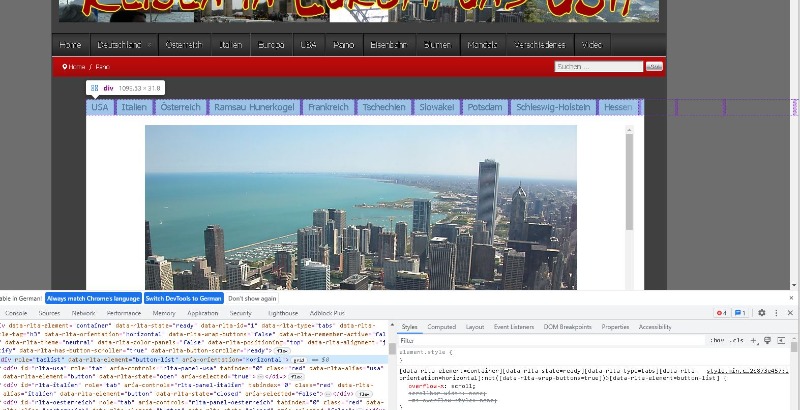Select rlta-italien div row in DOM tree
Viewport: 800px width, 410px height.
pos(194,390)
